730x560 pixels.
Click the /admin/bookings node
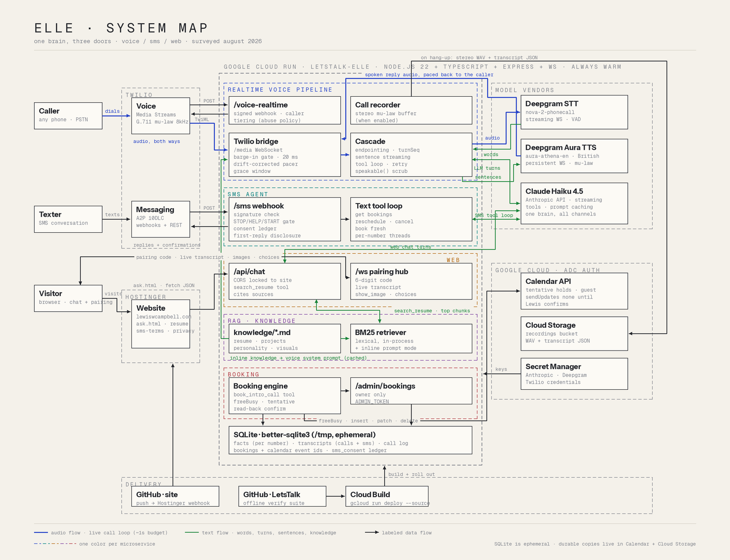pos(411,391)
